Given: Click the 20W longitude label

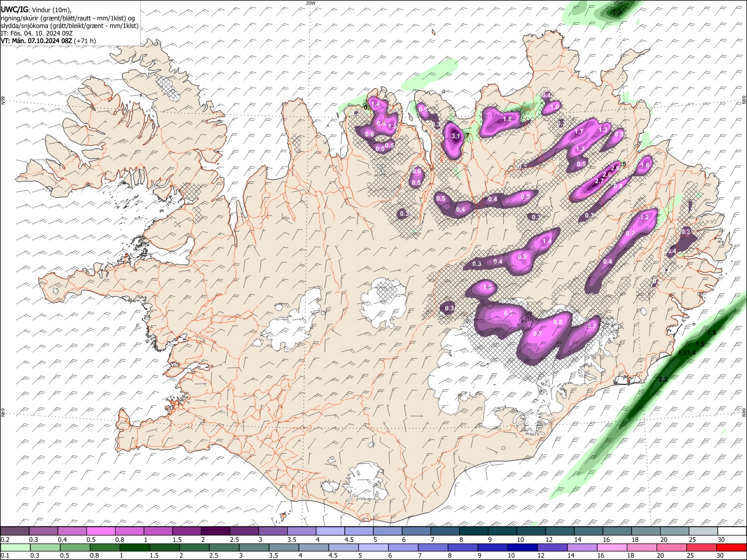Looking at the screenshot, I should coord(310,3).
